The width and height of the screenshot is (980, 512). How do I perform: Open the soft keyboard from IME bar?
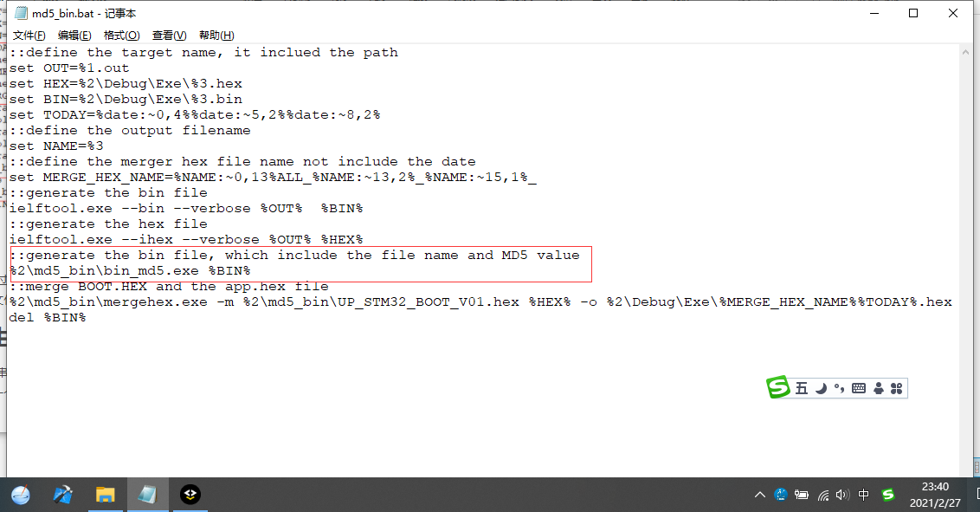(859, 389)
